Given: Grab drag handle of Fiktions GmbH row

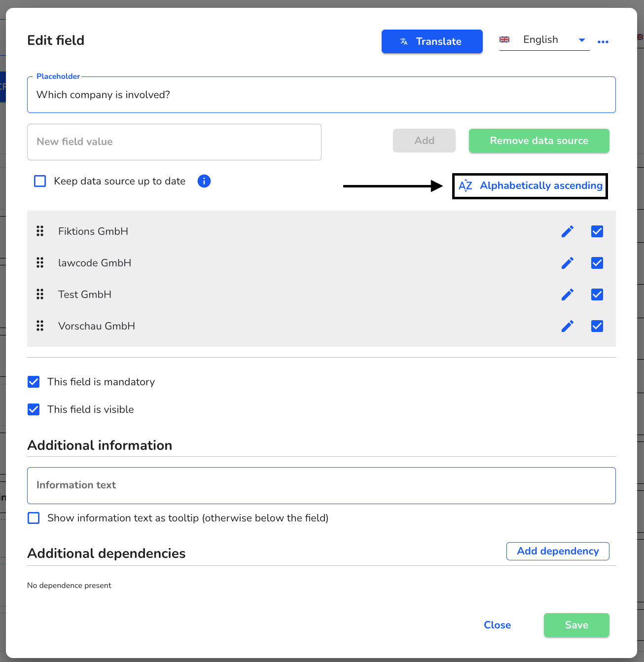Looking at the screenshot, I should (x=40, y=231).
